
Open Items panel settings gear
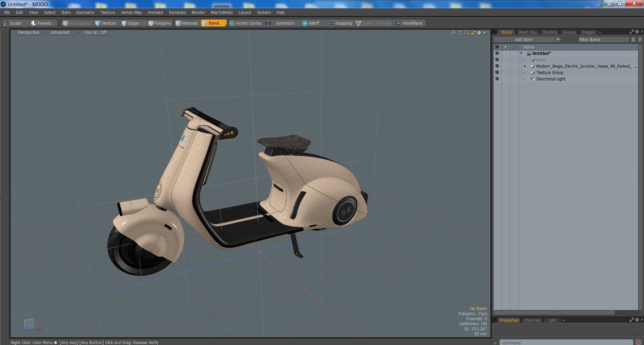point(637,32)
